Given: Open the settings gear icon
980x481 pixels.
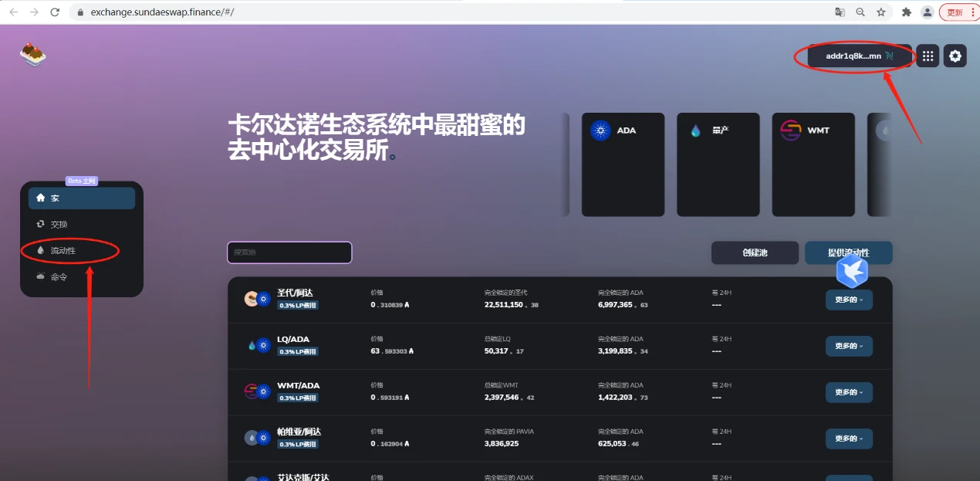Looking at the screenshot, I should (955, 56).
